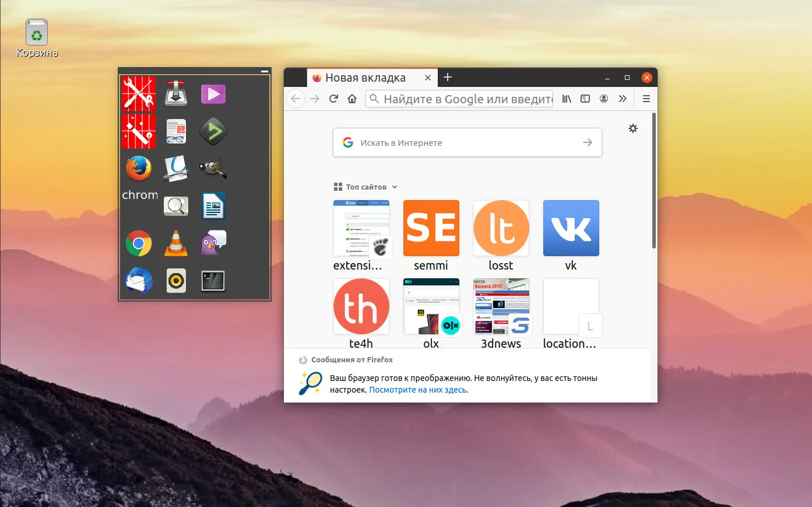Launch the red magic wand tweak icon

pyautogui.click(x=139, y=131)
